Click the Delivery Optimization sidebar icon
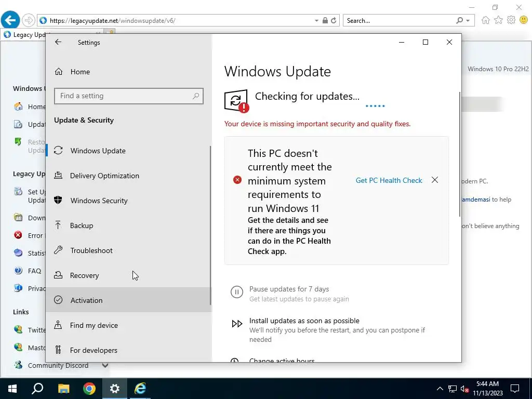Screen dimensions: 532x399 pyautogui.click(x=58, y=176)
